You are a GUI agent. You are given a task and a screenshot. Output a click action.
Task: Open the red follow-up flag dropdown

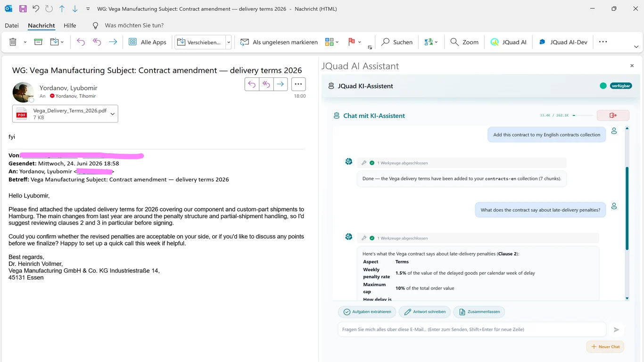click(355, 42)
